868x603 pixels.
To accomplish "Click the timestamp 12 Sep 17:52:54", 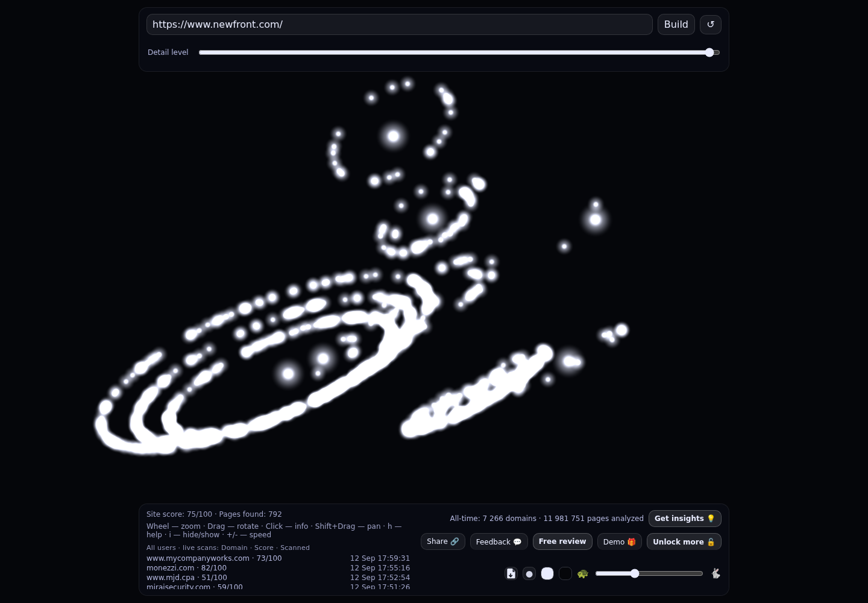I will (380, 578).
